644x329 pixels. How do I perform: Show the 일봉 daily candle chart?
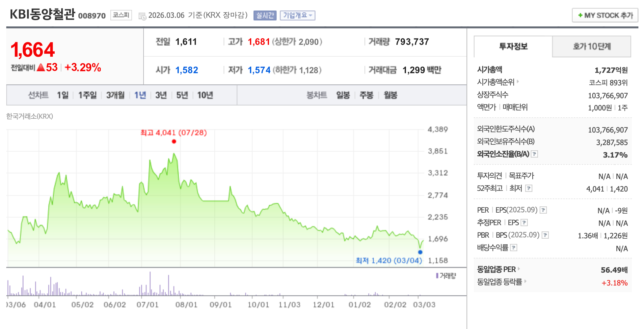[x=343, y=95]
